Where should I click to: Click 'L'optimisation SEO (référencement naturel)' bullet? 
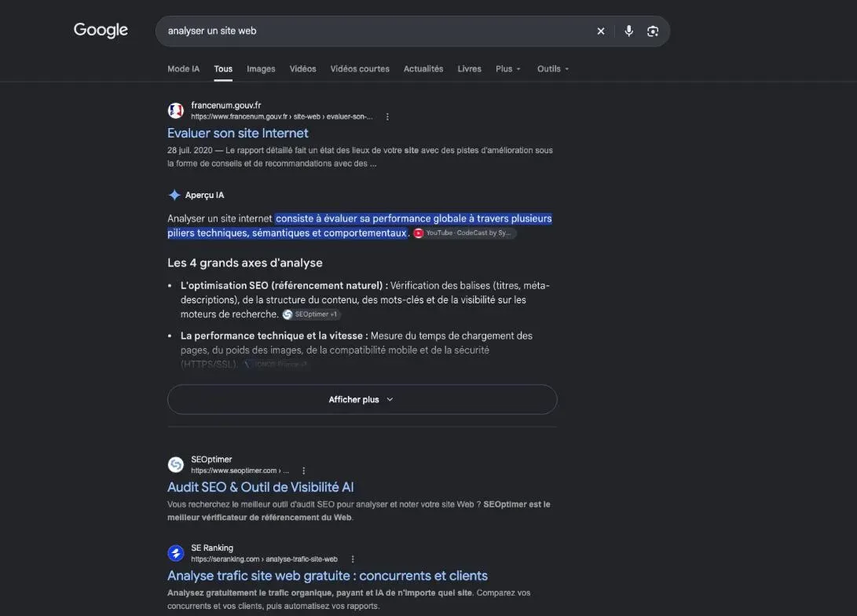point(284,286)
